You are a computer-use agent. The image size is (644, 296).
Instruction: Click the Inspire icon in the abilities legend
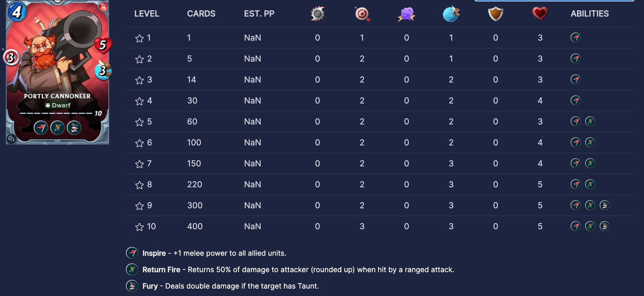pos(132,253)
